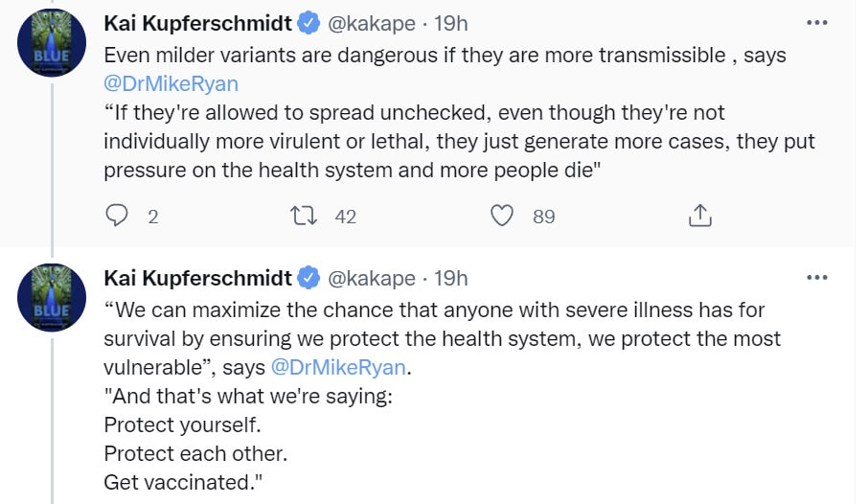
Task: Click the reply count 2
Action: [152, 217]
